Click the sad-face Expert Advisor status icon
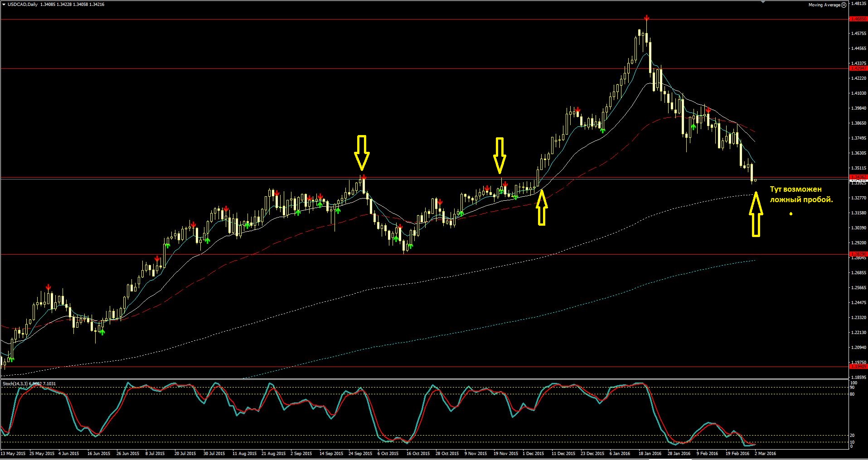Image resolution: width=868 pixels, height=460 pixels. [844, 5]
